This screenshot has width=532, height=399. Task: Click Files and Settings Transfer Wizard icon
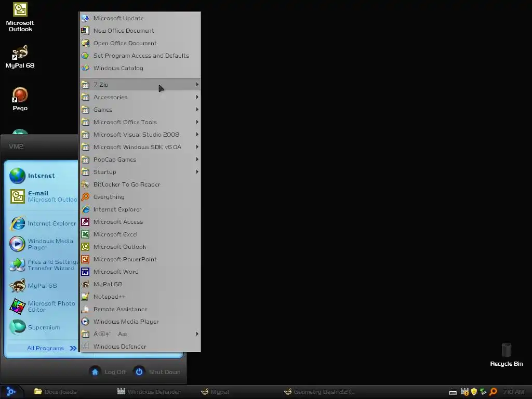[x=17, y=265]
